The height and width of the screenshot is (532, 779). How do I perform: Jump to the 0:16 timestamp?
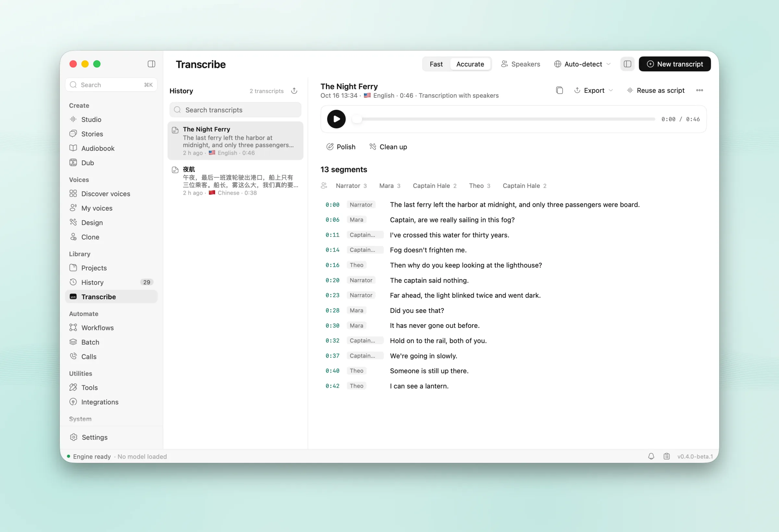click(332, 265)
